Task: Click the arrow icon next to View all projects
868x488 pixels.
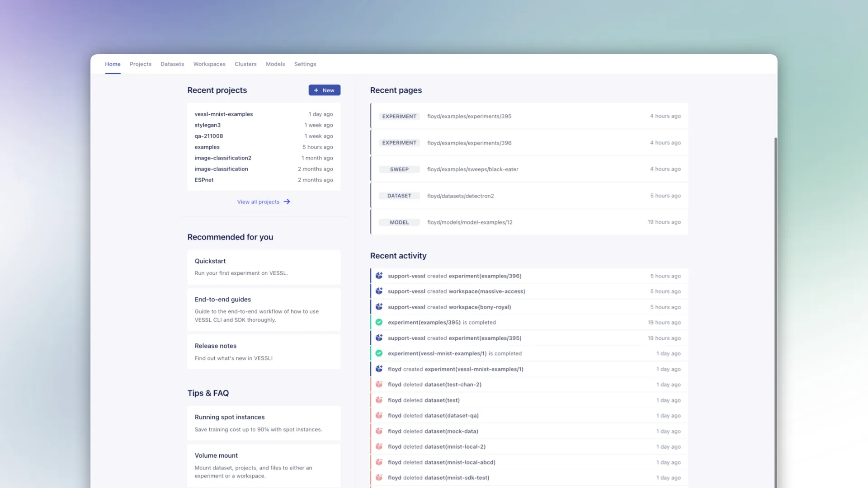Action: tap(287, 202)
